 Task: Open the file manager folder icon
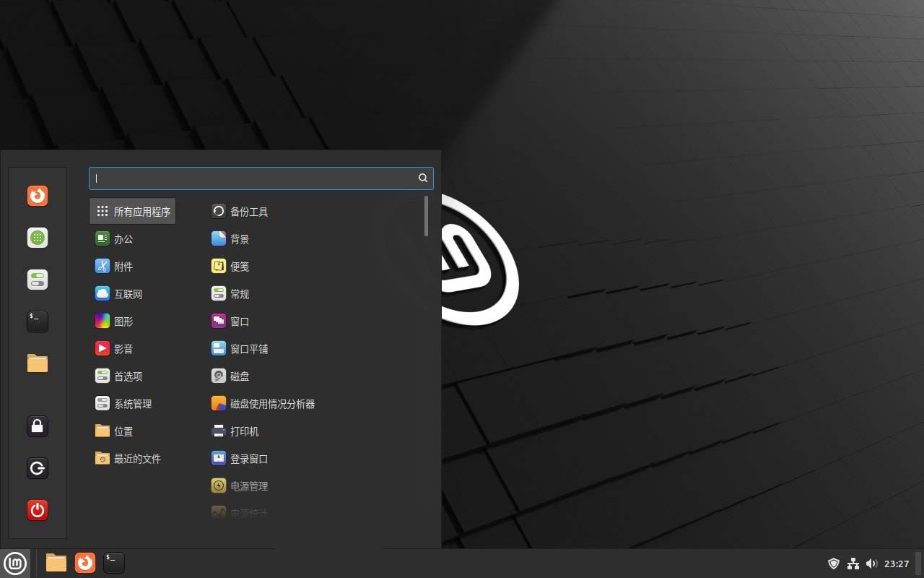coord(37,363)
